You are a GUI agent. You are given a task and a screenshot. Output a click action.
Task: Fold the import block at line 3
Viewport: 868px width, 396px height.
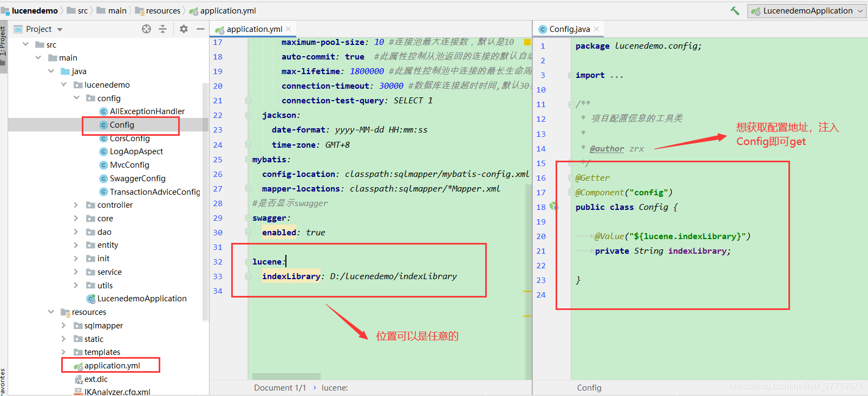(571, 75)
